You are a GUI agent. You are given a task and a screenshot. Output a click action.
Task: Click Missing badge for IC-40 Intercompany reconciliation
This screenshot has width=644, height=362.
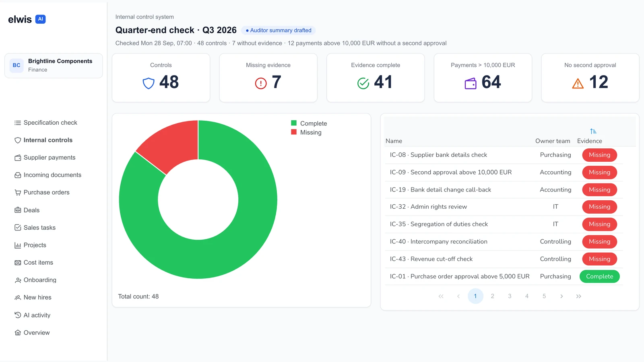pos(600,242)
